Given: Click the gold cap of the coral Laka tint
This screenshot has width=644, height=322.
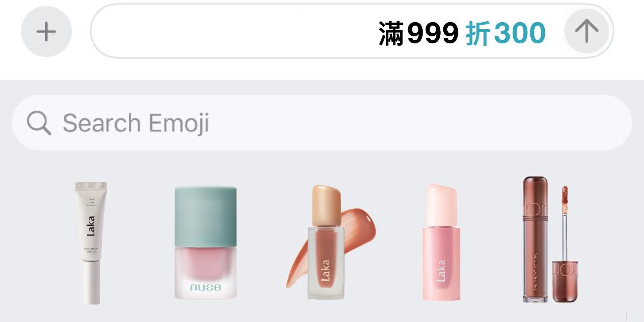Looking at the screenshot, I should click(327, 205).
